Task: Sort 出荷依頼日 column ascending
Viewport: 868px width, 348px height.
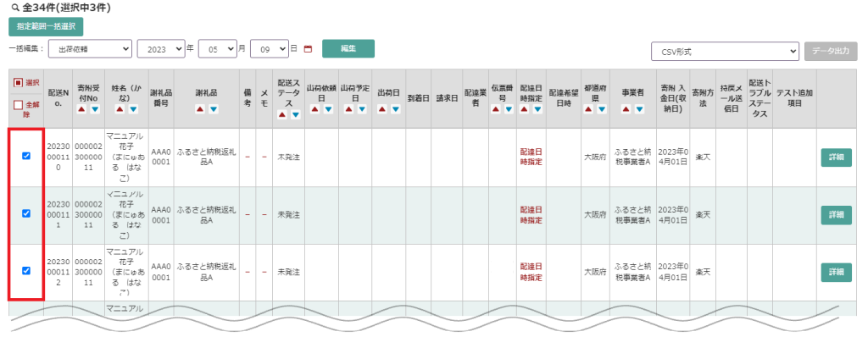Action: [314, 109]
